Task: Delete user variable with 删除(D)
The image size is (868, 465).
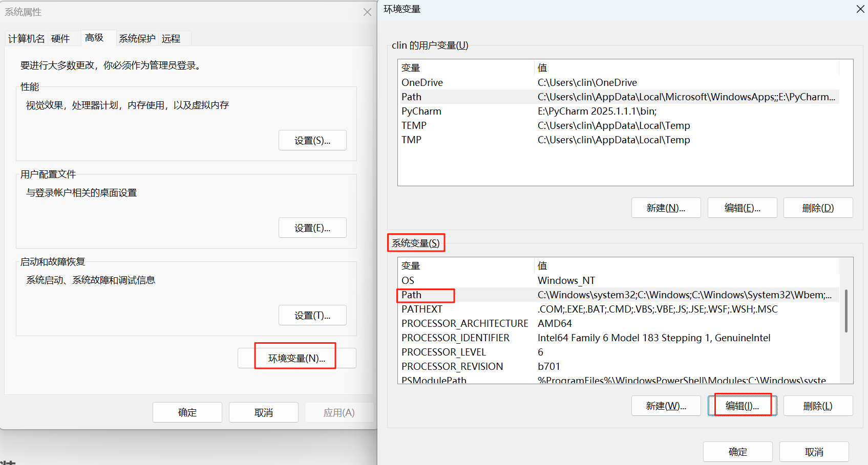Action: pos(818,208)
